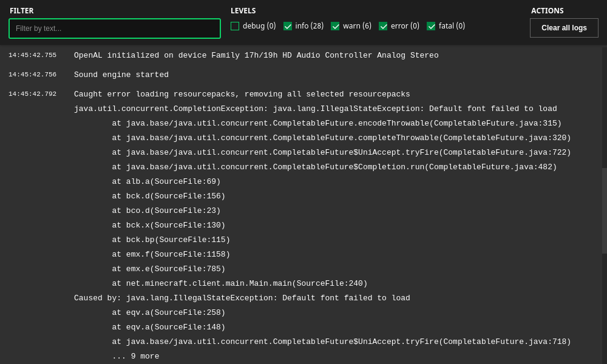Toggle the warn (6) level checkbox

pos(335,26)
